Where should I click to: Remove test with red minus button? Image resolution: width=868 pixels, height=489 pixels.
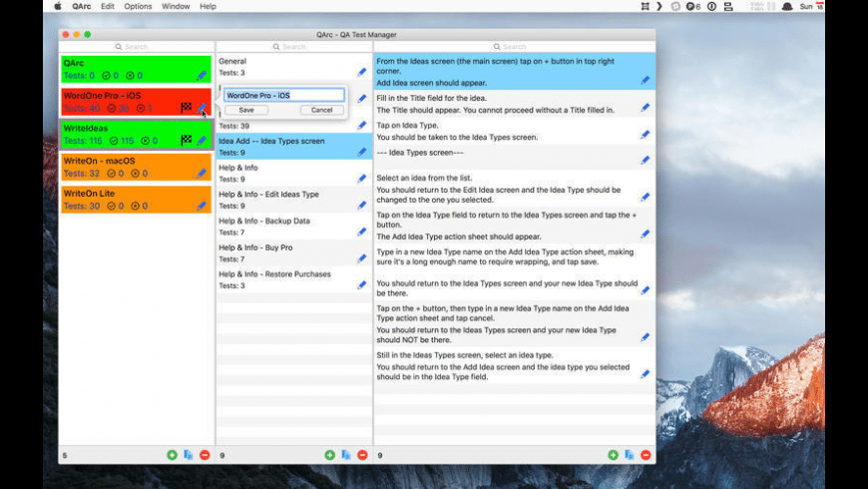(646, 455)
